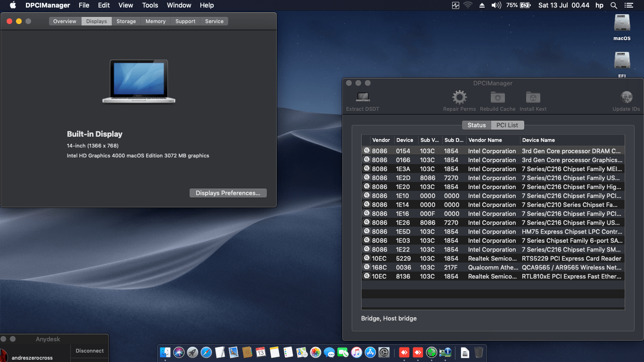Select the RTL810xE PCI Express Fast Ether... entry

[x=572, y=276]
